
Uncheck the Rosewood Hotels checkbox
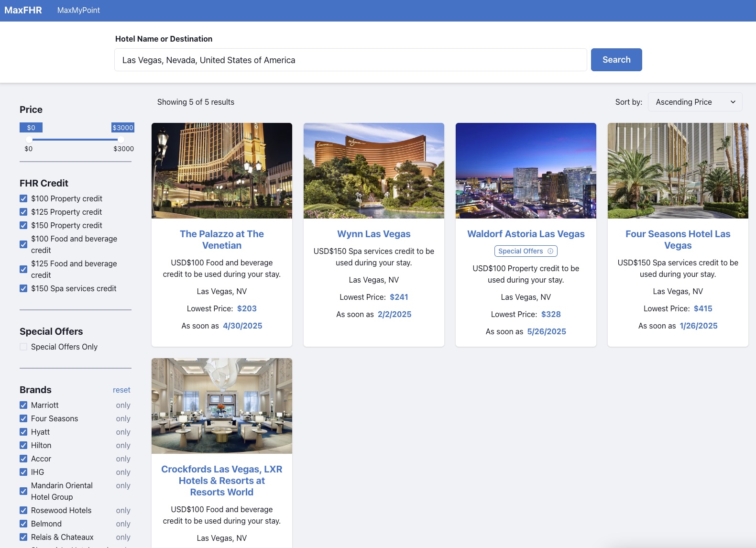point(23,510)
